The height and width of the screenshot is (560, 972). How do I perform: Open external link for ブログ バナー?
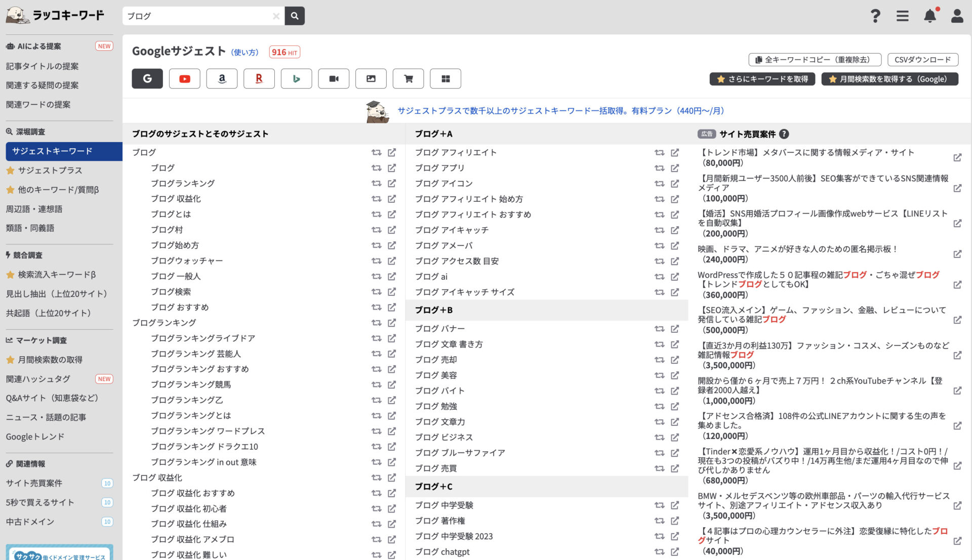click(x=675, y=329)
